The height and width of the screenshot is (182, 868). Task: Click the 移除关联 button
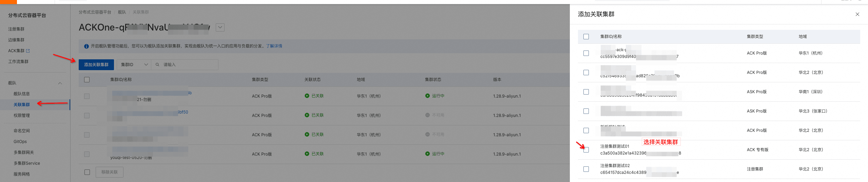coord(109,172)
